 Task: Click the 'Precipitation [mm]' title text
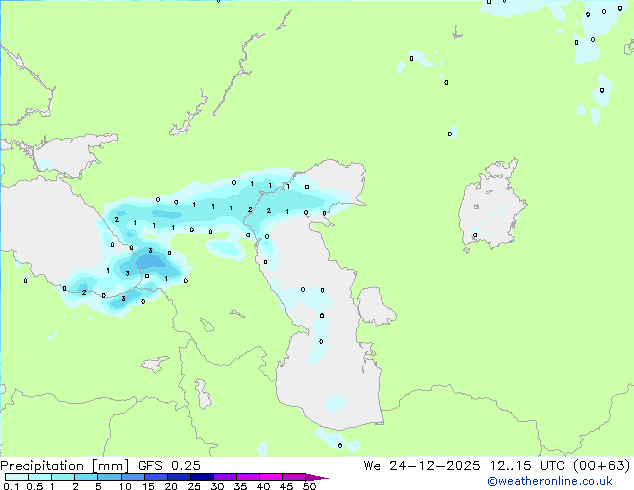(x=65, y=466)
